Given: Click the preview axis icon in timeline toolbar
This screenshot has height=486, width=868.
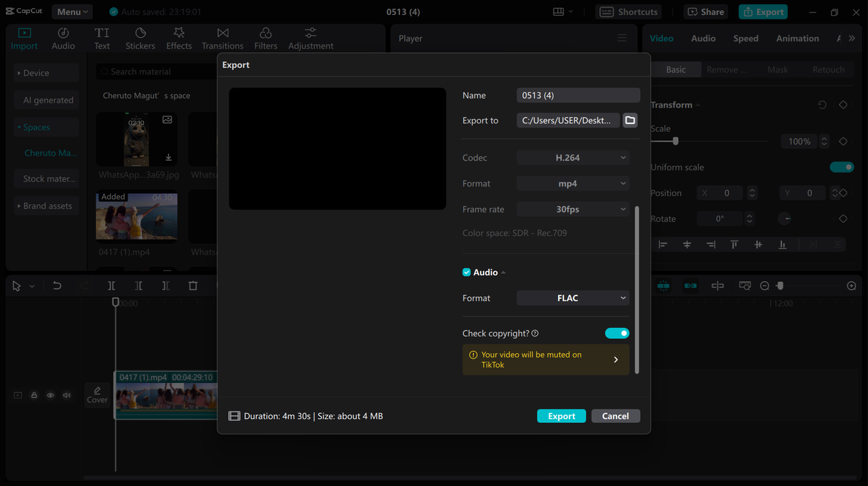Looking at the screenshot, I should [x=717, y=286].
